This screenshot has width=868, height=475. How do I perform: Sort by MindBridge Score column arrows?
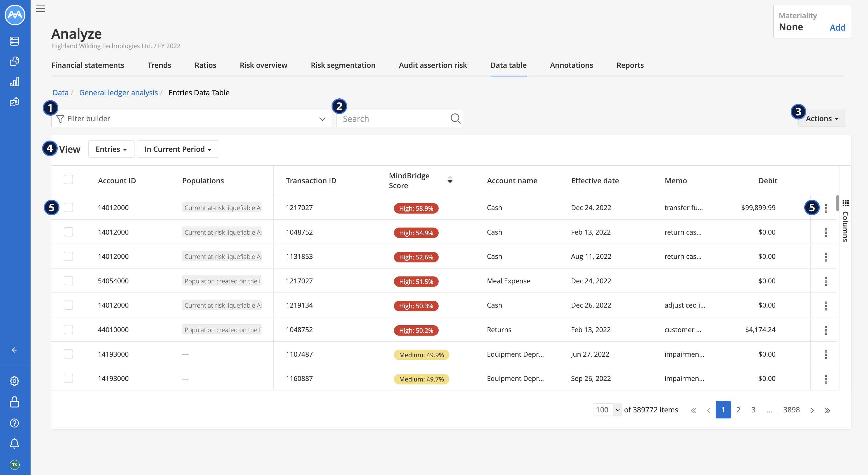(450, 180)
